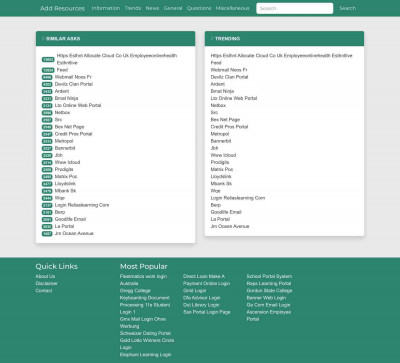
Task: Click the count badge next to Feed
Action: tap(48, 70)
